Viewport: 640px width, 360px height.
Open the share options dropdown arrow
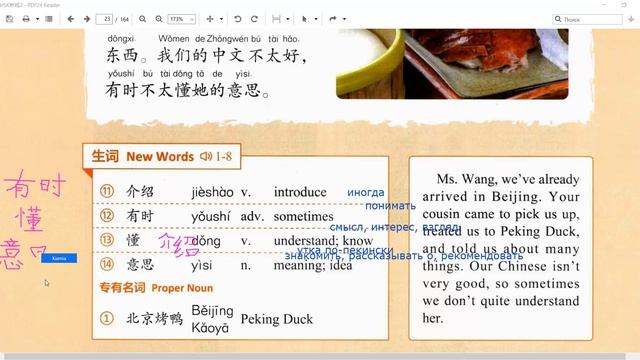coord(344,19)
